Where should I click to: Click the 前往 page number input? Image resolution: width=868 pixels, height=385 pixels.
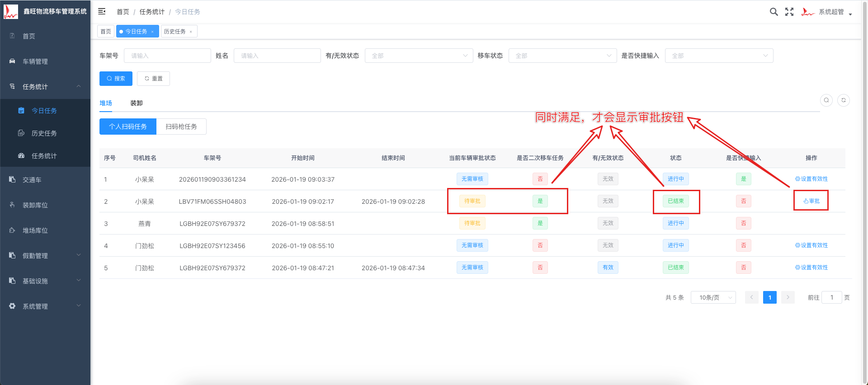pyautogui.click(x=831, y=297)
